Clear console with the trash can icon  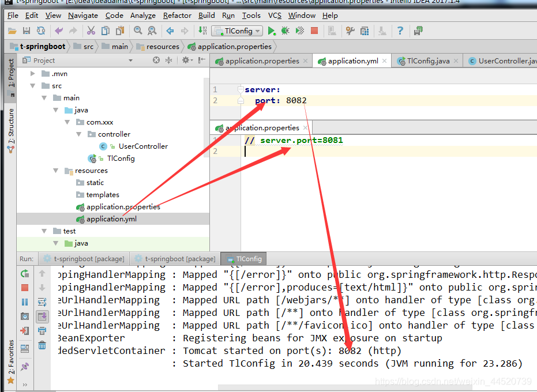(x=42, y=345)
